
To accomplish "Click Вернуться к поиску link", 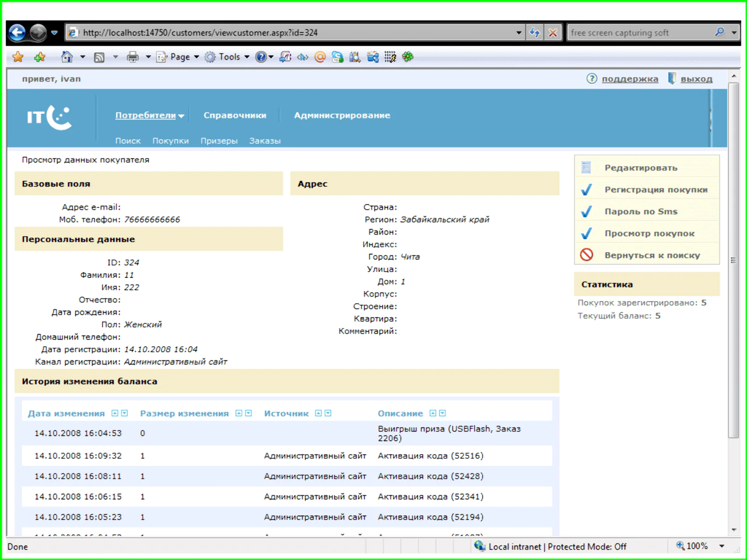I will (x=652, y=255).
